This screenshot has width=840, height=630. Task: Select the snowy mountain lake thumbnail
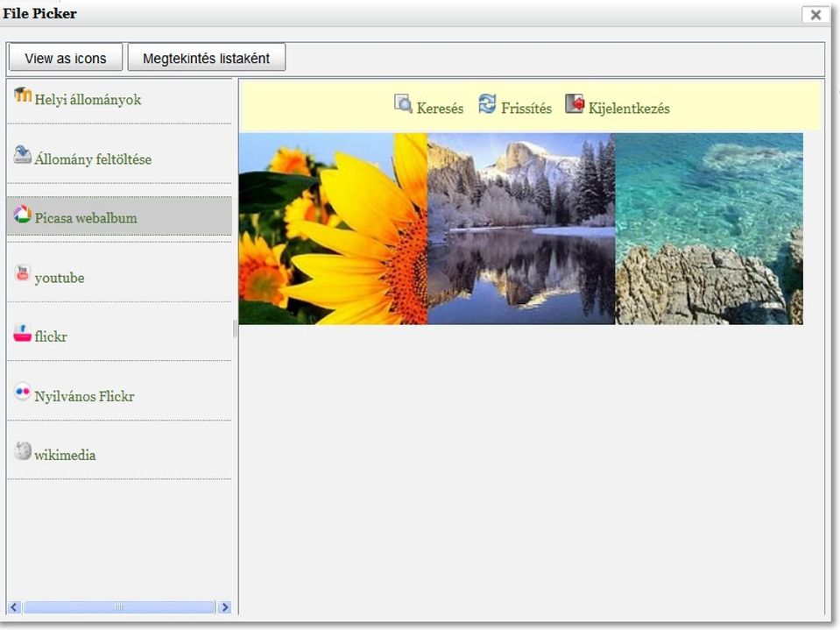pyautogui.click(x=521, y=229)
